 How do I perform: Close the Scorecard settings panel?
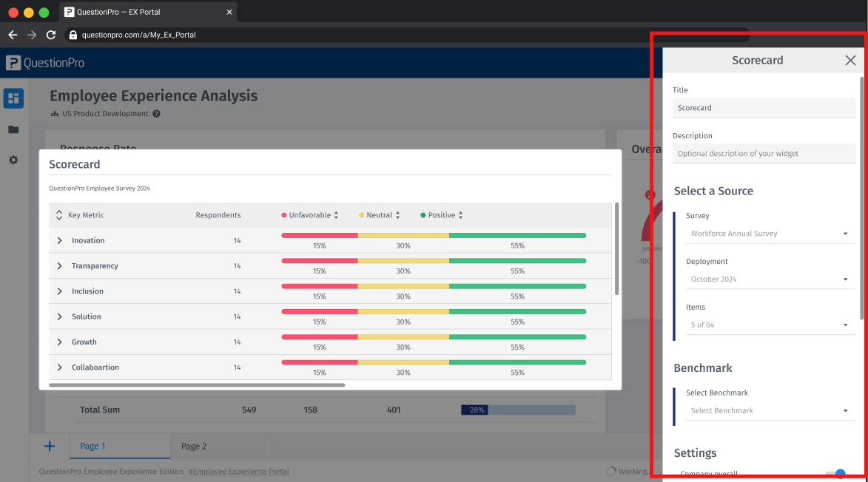coord(850,61)
